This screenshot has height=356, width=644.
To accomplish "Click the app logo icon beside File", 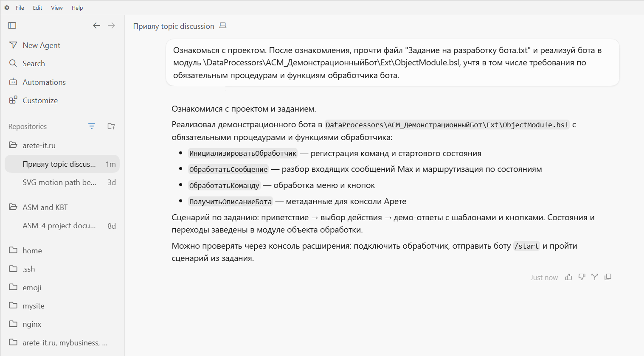I will [7, 8].
